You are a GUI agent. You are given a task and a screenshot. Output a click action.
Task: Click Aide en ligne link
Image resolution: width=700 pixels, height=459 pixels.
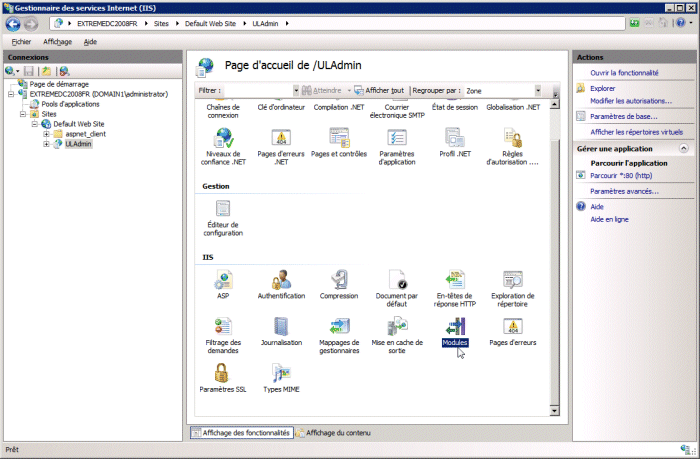point(609,219)
